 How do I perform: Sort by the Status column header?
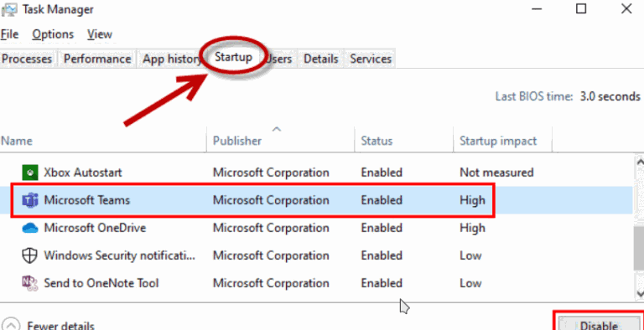click(x=377, y=141)
